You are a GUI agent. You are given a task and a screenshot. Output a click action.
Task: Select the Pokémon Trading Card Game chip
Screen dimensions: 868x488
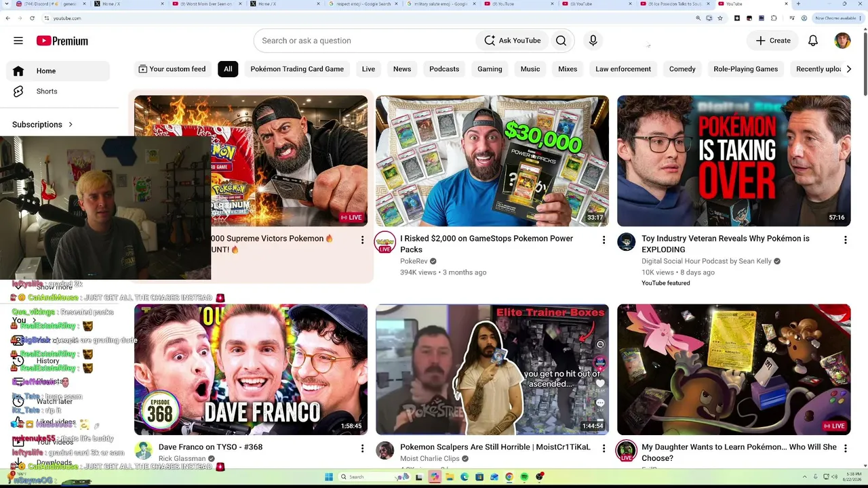coord(297,69)
